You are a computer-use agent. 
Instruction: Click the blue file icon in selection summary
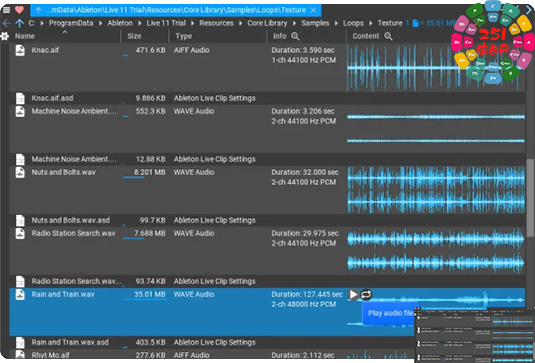[x=415, y=23]
